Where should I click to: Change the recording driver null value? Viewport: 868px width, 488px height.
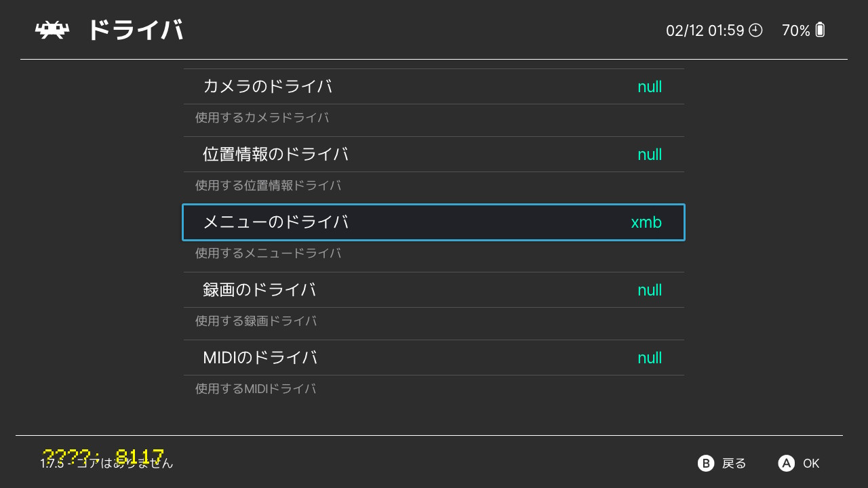coord(649,290)
